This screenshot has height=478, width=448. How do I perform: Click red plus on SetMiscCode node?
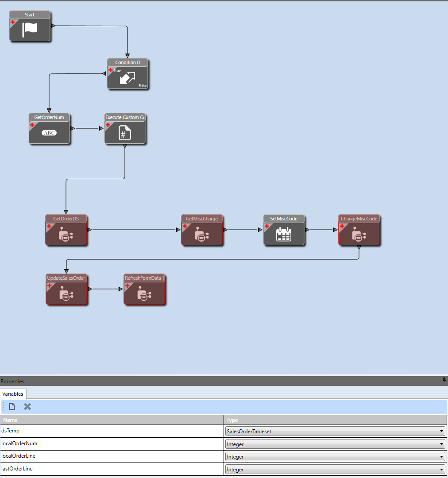coord(267,226)
